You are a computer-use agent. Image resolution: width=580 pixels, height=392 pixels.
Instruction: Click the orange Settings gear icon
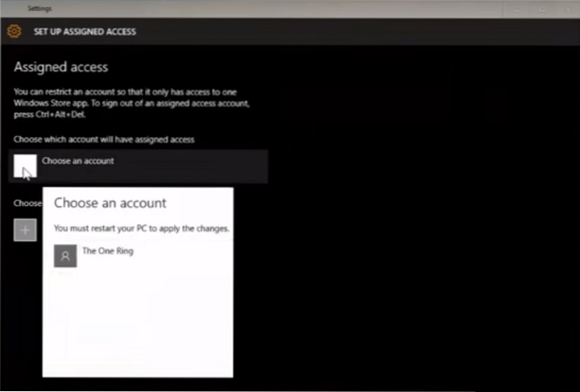pyautogui.click(x=13, y=32)
